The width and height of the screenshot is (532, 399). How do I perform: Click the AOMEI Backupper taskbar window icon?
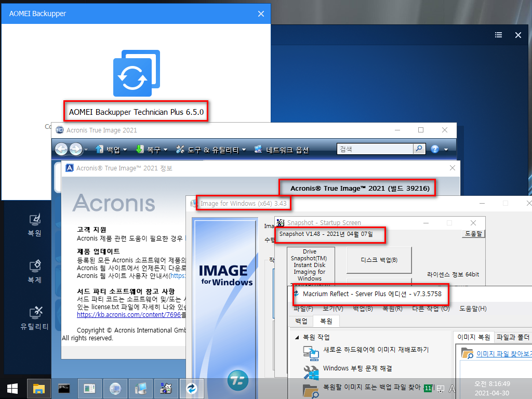pos(89,389)
